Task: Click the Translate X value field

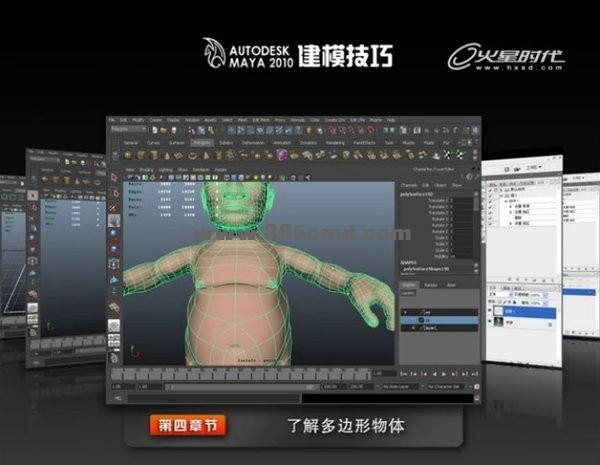Action: [x=461, y=200]
